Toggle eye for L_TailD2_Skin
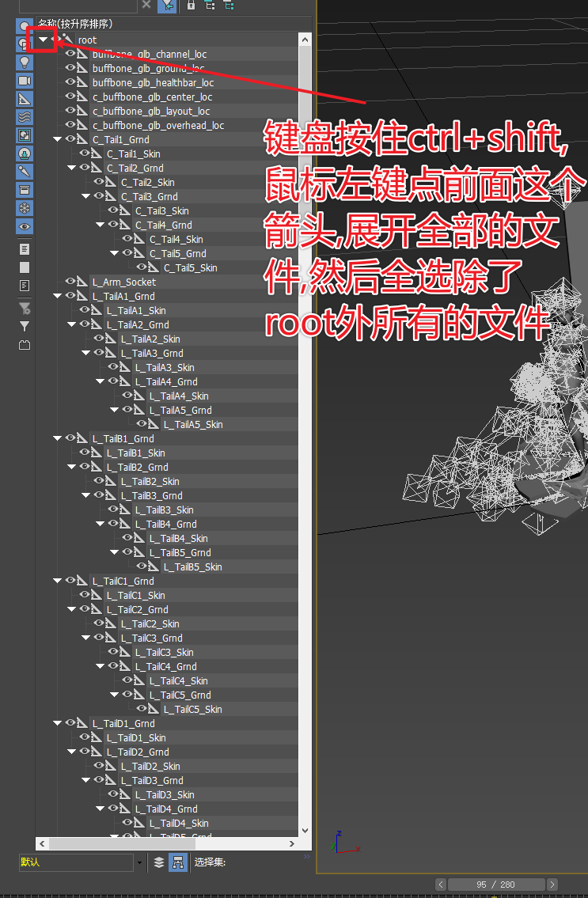Image resolution: width=588 pixels, height=898 pixels. point(99,766)
